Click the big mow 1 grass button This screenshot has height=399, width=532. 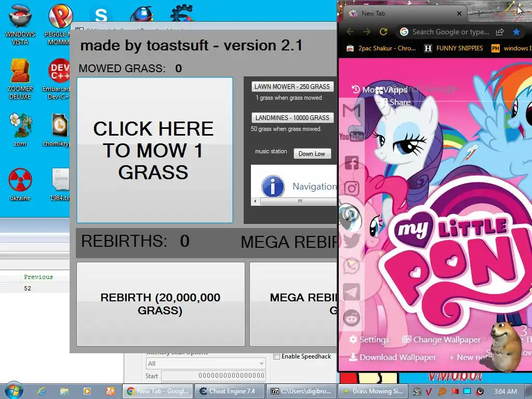click(155, 150)
